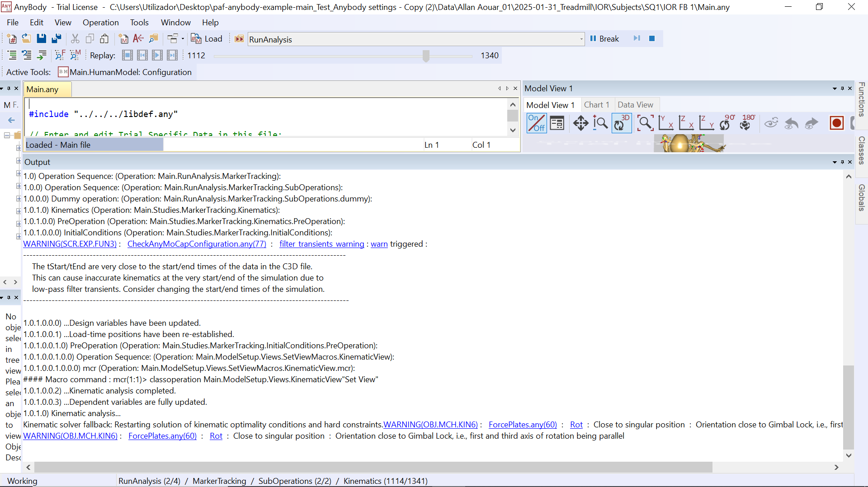
Task: Open the Model View 1 panel menu arrow
Action: [835, 89]
